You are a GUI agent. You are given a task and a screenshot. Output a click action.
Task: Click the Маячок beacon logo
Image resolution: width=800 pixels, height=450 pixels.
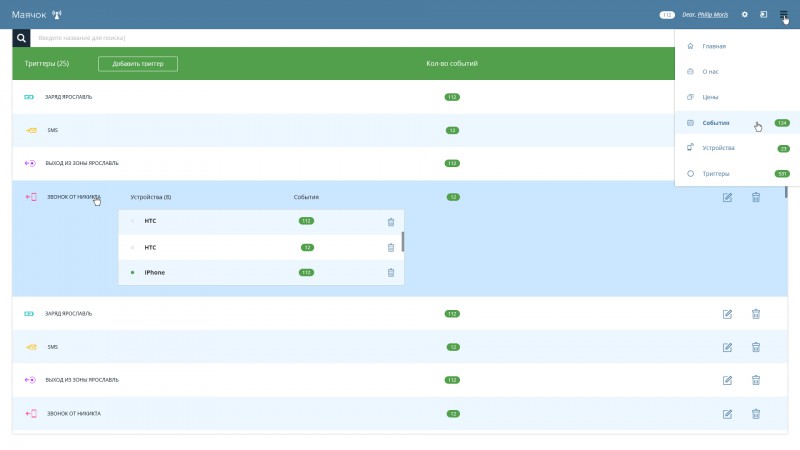[x=37, y=15]
